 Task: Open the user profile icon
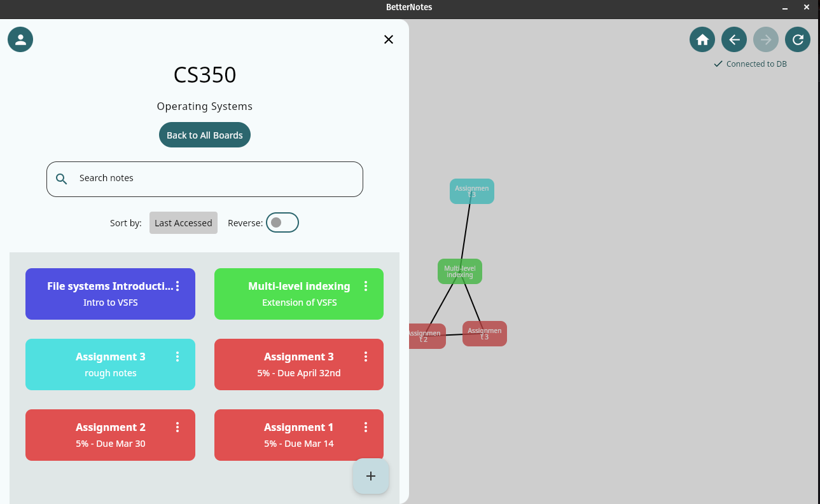[x=20, y=39]
